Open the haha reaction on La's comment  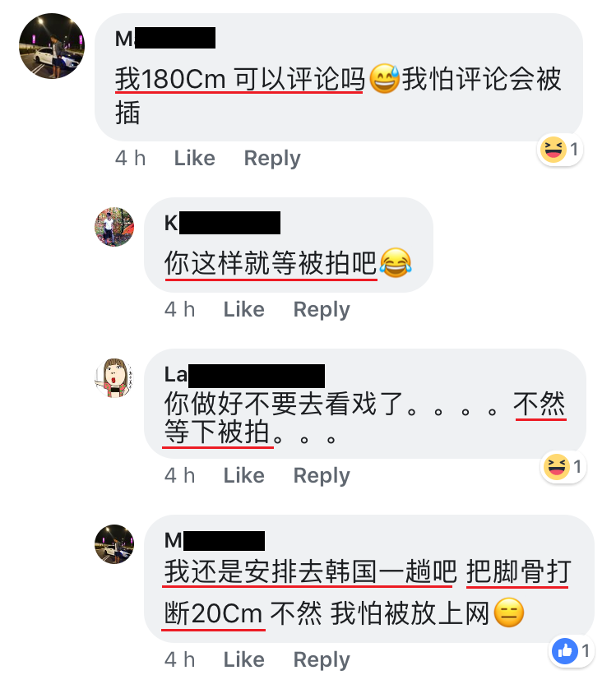[563, 467]
